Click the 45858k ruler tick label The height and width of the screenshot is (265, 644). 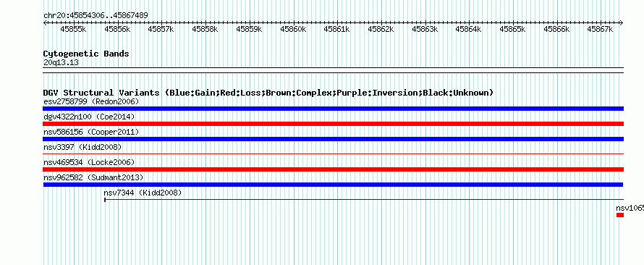click(205, 29)
